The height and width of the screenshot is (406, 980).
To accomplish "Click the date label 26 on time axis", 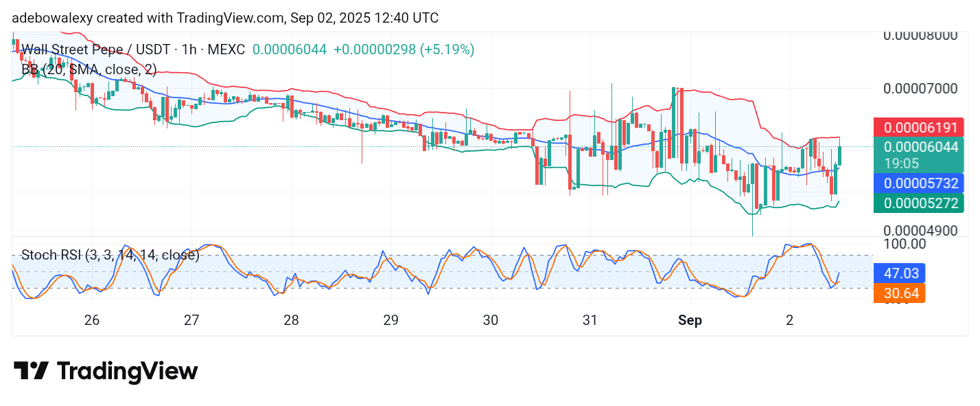I will [x=92, y=320].
